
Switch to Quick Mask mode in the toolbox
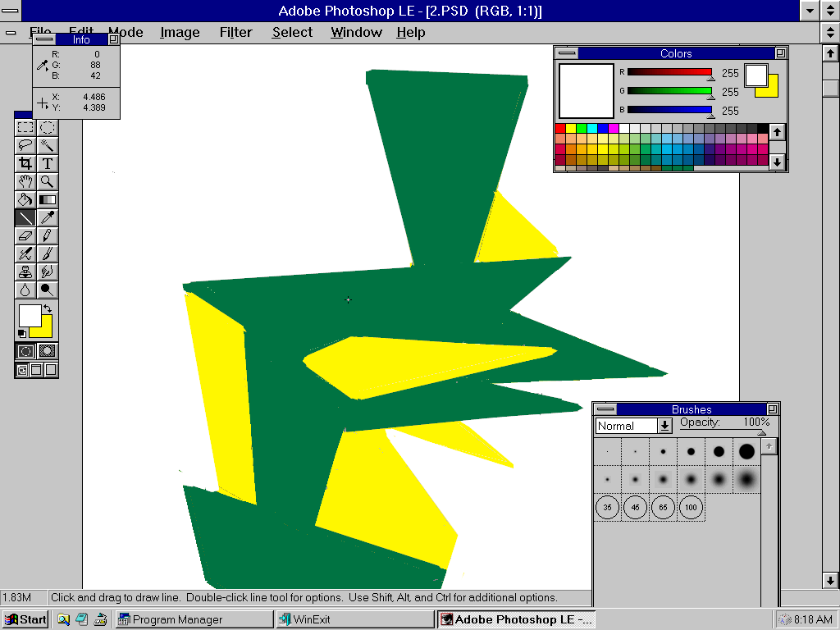click(47, 350)
